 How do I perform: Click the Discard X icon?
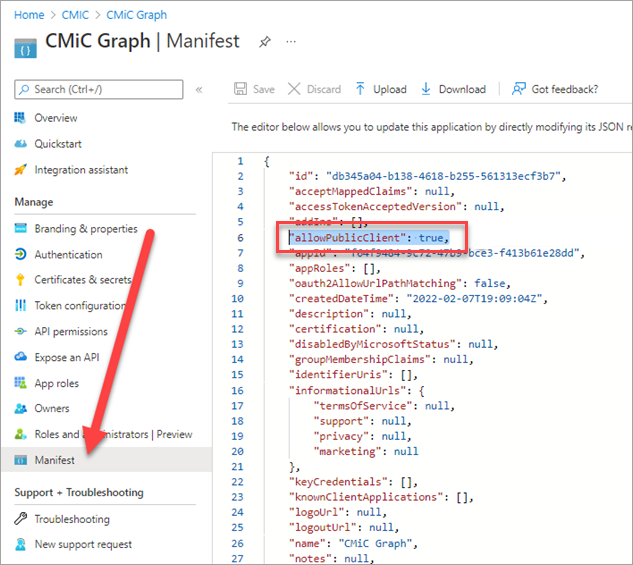(294, 89)
